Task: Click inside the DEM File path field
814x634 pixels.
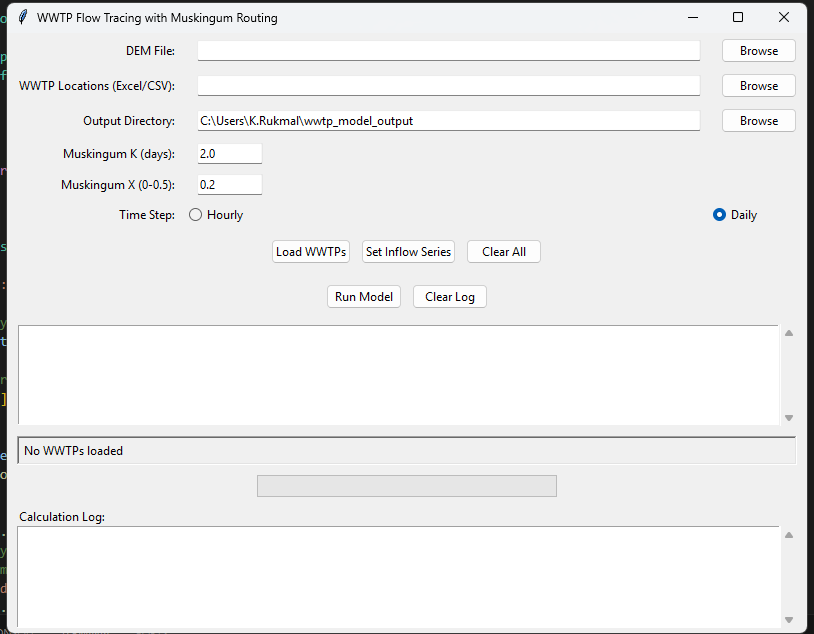Action: [448, 50]
